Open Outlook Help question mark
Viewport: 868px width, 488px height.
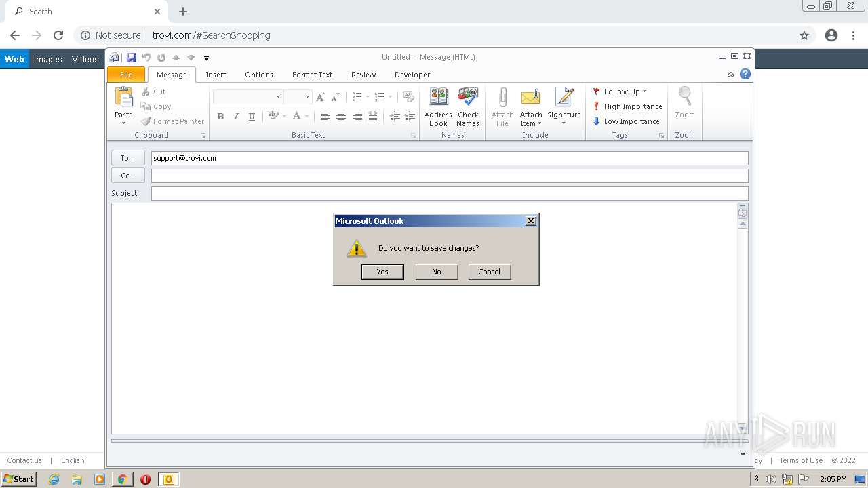point(745,74)
